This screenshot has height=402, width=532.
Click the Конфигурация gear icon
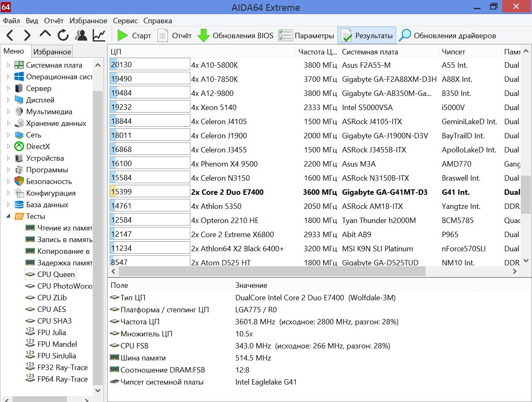pos(19,193)
